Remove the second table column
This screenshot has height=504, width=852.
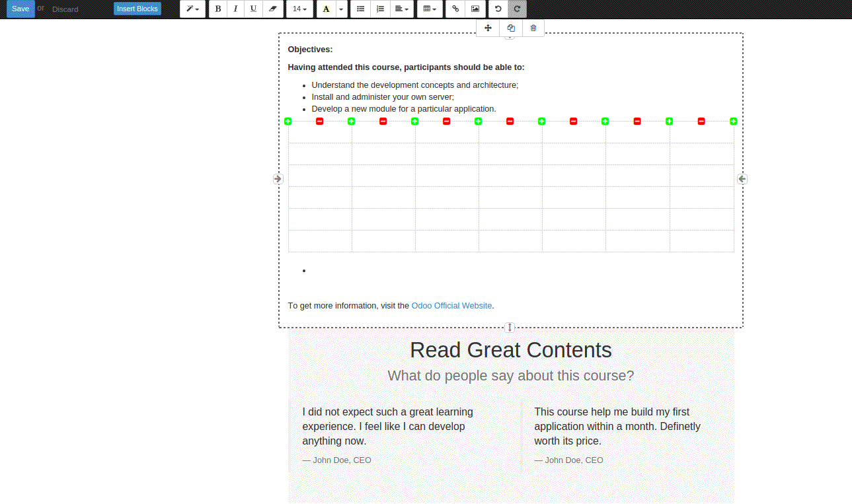tap(383, 121)
